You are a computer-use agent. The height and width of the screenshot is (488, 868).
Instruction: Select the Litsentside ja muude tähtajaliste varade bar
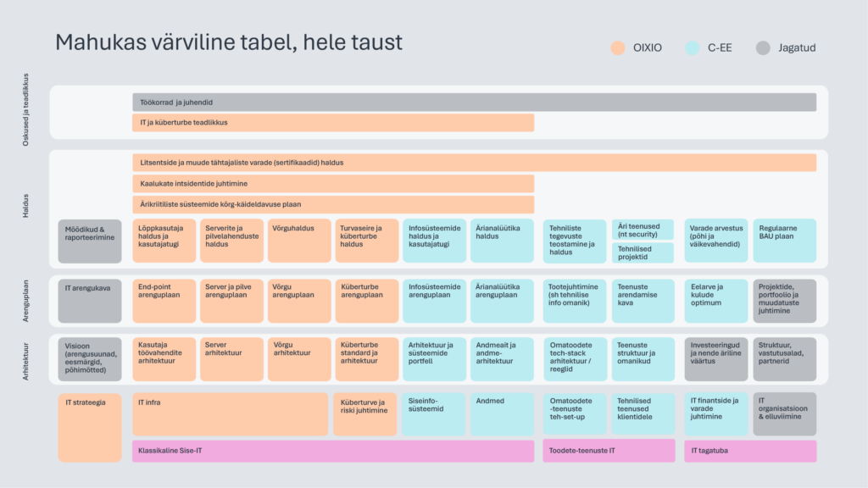(x=474, y=163)
